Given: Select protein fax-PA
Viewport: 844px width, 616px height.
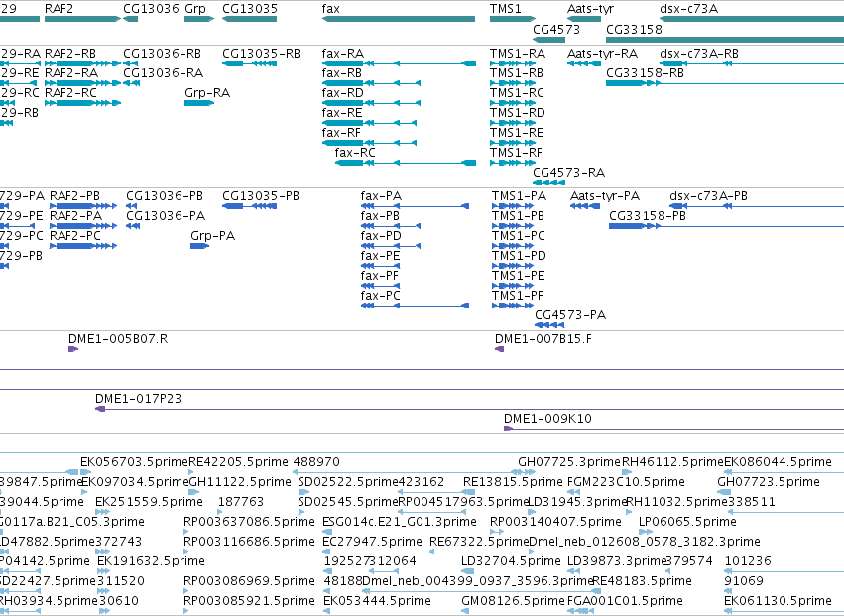Looking at the screenshot, I should pyautogui.click(x=381, y=196).
